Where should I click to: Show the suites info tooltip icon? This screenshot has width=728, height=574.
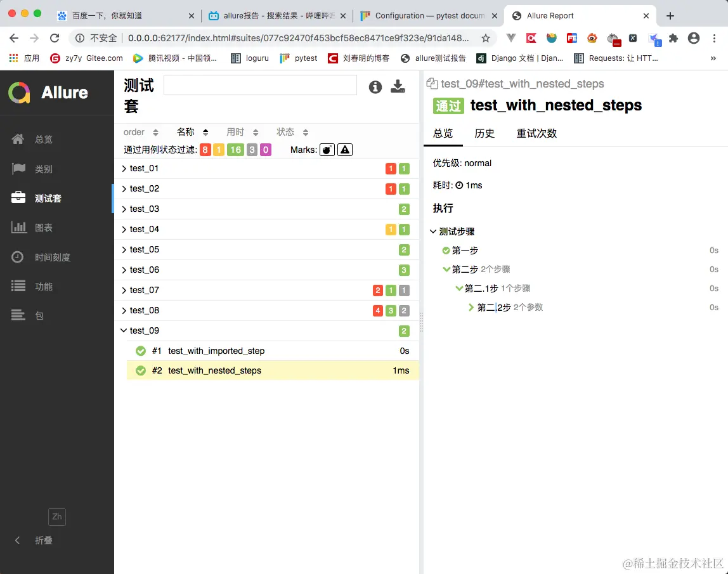375,87
